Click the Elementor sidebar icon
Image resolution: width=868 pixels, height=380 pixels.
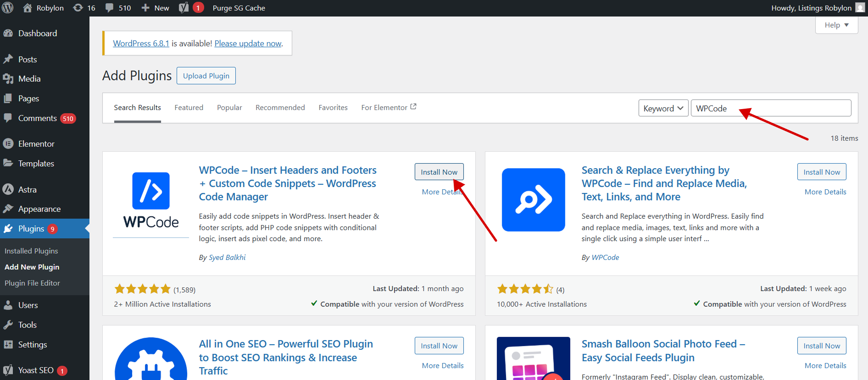tap(8, 143)
